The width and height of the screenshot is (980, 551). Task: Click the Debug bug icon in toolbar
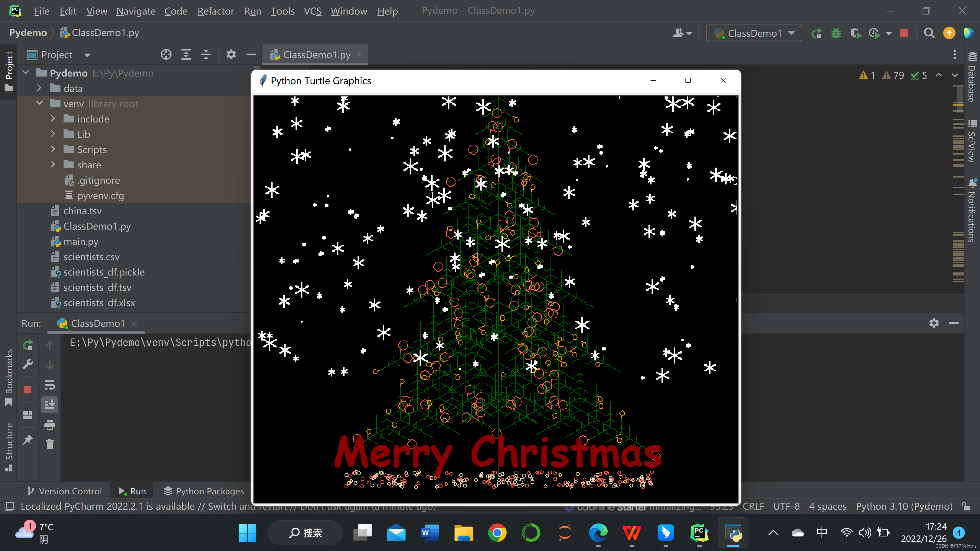tap(836, 33)
